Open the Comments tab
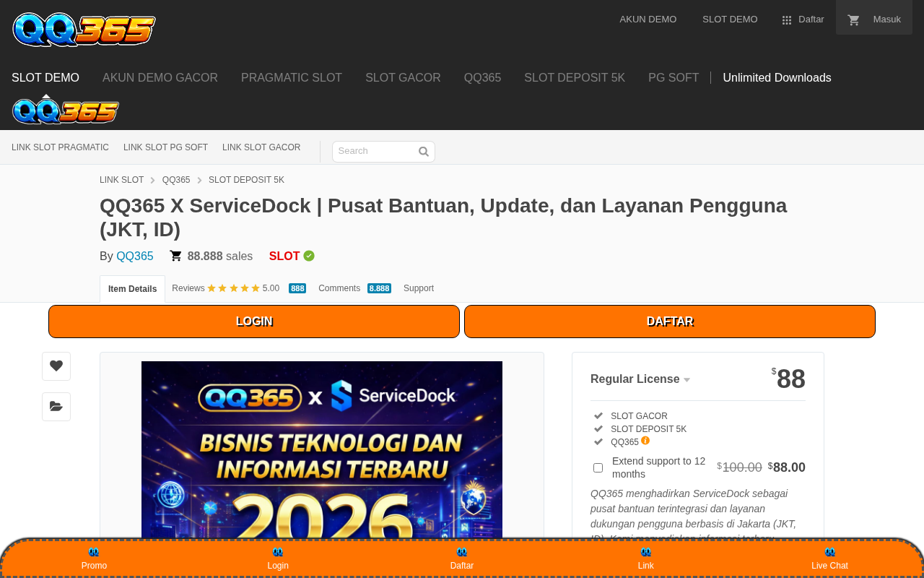924x578 pixels. click(354, 288)
